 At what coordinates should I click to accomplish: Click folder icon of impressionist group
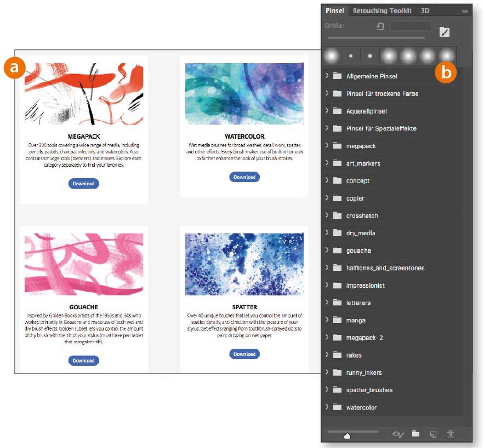click(x=338, y=285)
